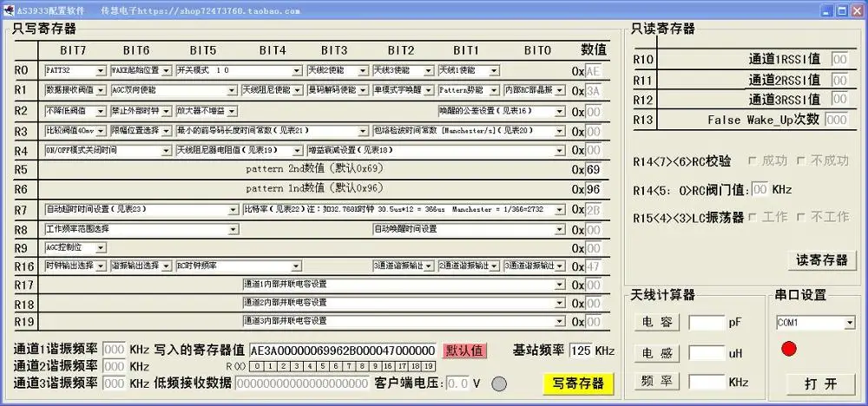
Task: Open the 禁止外部时钟 dropdown
Action: pyautogui.click(x=141, y=111)
